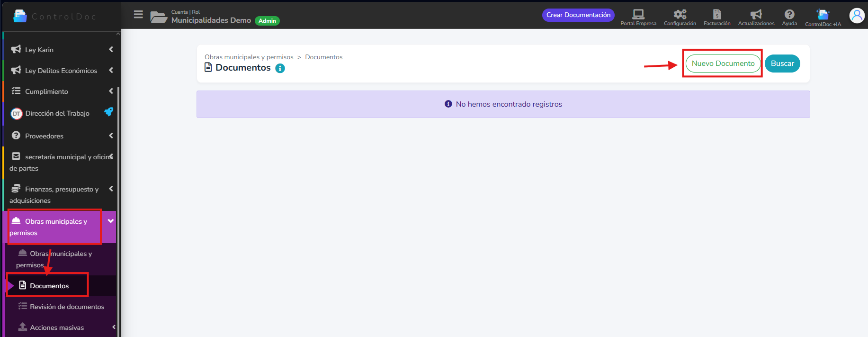Expand secretaría municipal y oficina de partes chevron
This screenshot has width=868, height=337.
[x=111, y=156]
